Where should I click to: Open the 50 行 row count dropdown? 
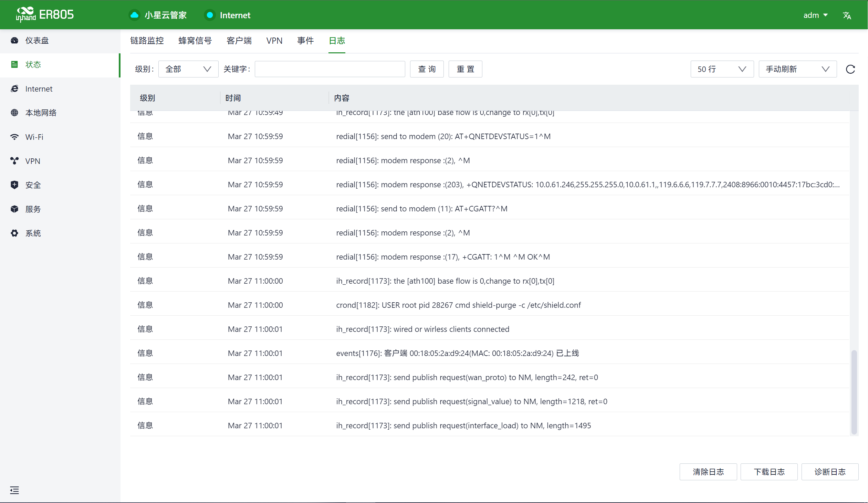(722, 69)
